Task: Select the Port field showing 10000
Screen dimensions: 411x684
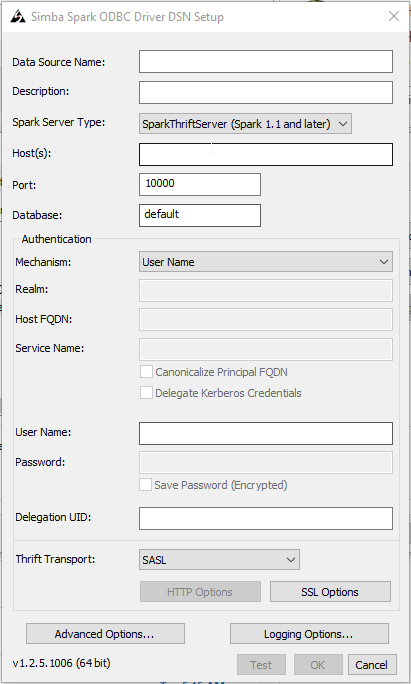Action: pyautogui.click(x=200, y=185)
